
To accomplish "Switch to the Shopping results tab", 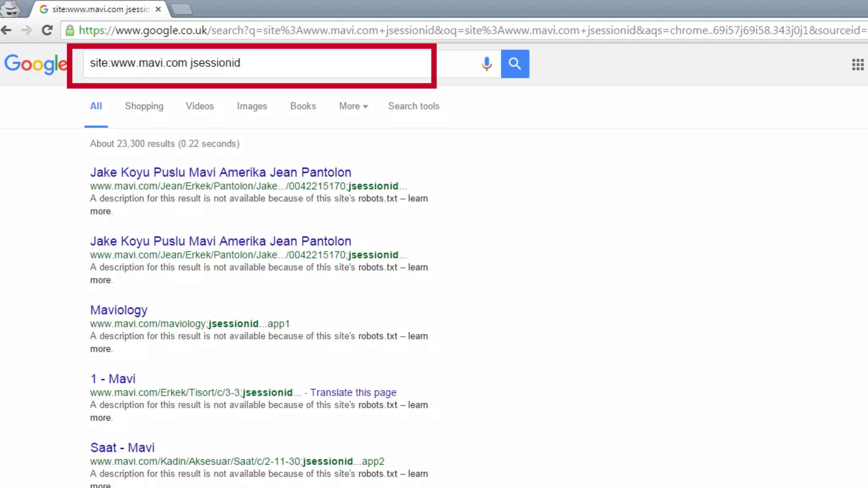I will coord(144,106).
